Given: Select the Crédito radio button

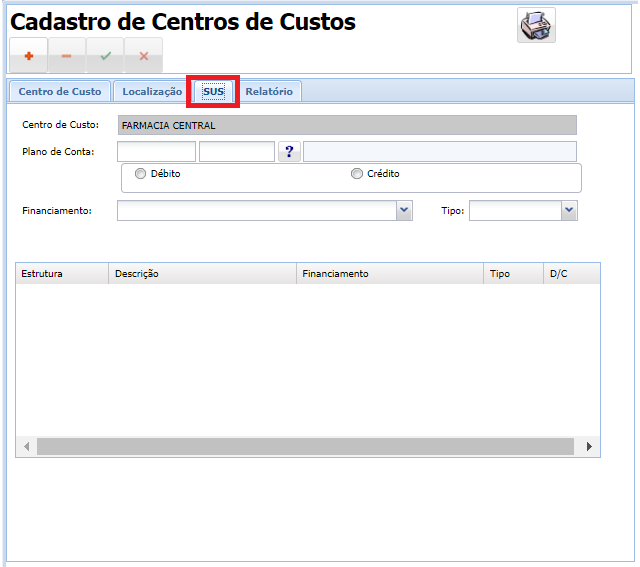Looking at the screenshot, I should [357, 174].
